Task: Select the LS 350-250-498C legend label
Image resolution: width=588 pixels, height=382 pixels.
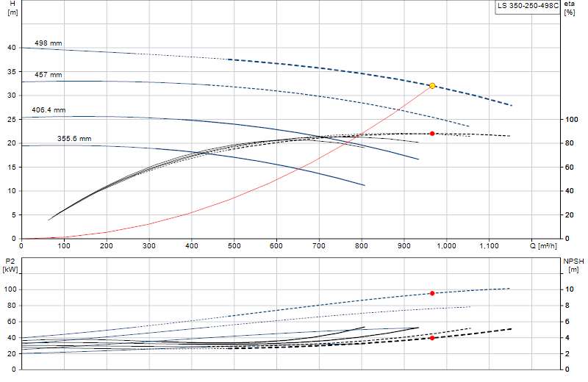Action: click(x=528, y=6)
